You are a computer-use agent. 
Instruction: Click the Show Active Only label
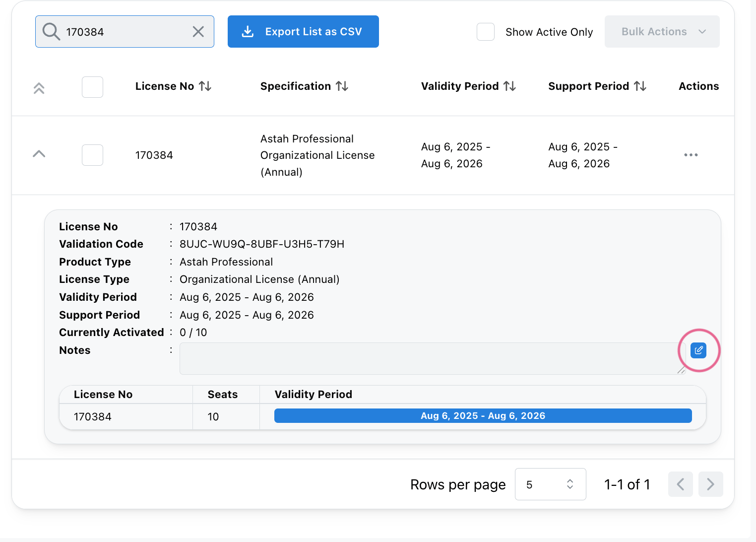pos(549,32)
